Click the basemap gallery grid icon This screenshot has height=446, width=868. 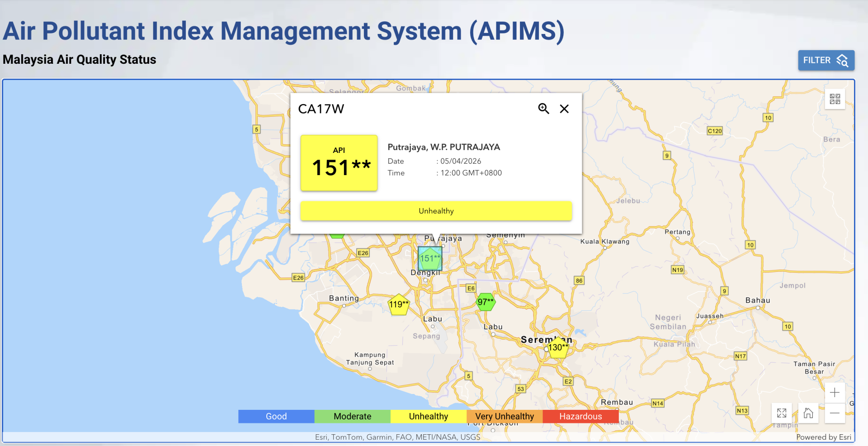835,99
